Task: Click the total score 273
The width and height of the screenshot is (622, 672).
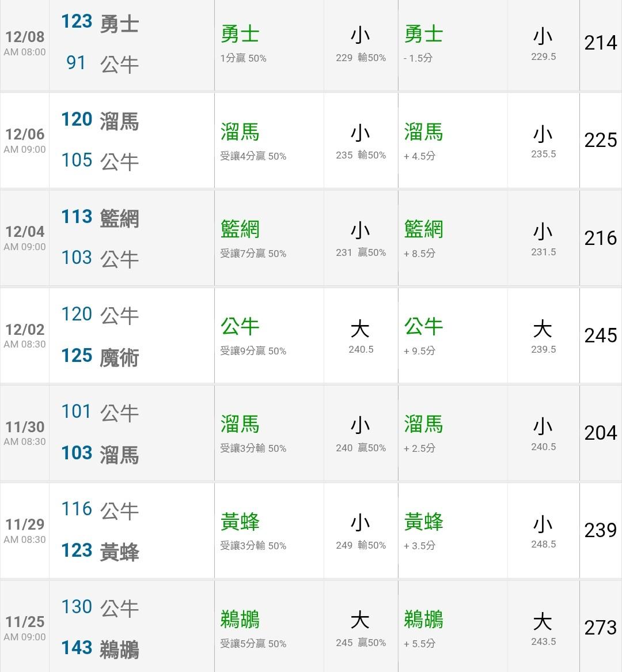Action: tap(600, 628)
